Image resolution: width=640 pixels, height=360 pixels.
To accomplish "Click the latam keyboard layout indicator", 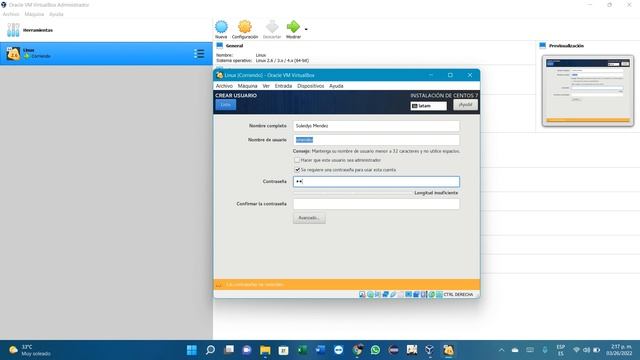I will point(429,106).
